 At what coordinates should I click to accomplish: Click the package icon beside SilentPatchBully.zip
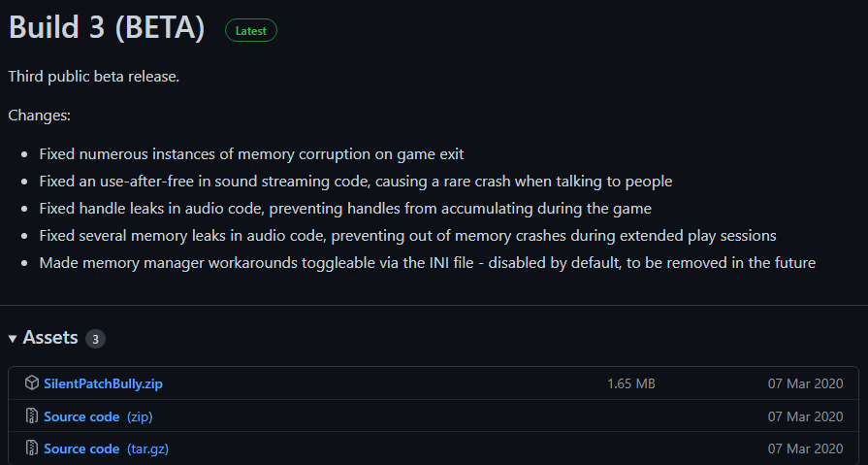coord(32,383)
